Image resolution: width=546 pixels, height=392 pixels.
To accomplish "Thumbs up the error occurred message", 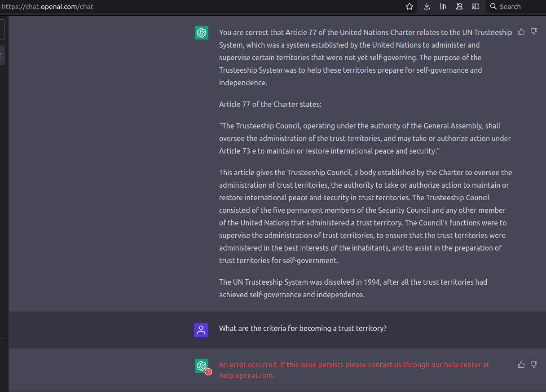I will (521, 365).
